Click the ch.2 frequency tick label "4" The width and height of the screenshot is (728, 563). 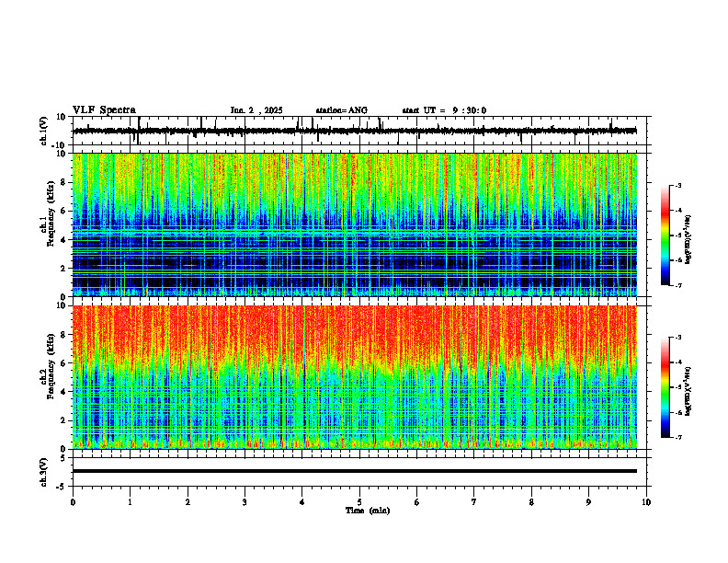(63, 392)
